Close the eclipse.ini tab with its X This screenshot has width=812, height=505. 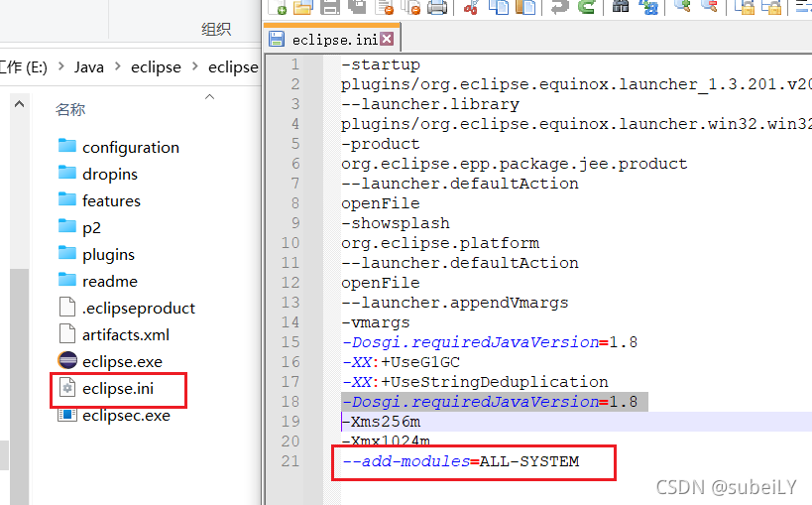387,39
